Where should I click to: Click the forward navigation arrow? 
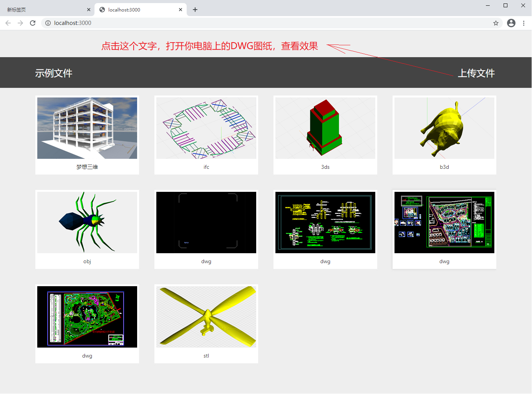20,23
